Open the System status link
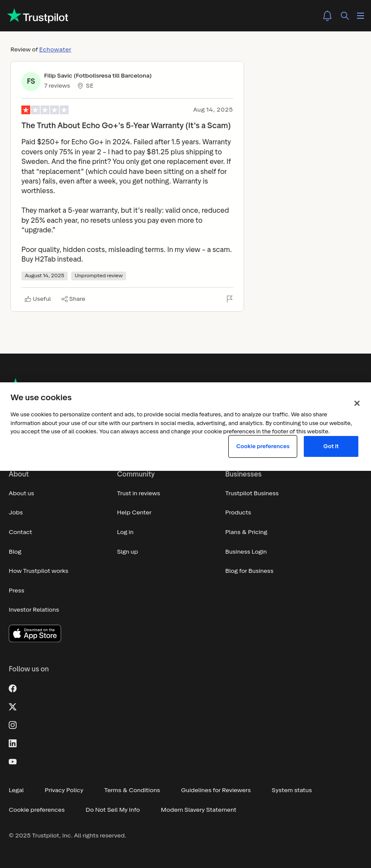Image resolution: width=371 pixels, height=868 pixels. (x=292, y=790)
